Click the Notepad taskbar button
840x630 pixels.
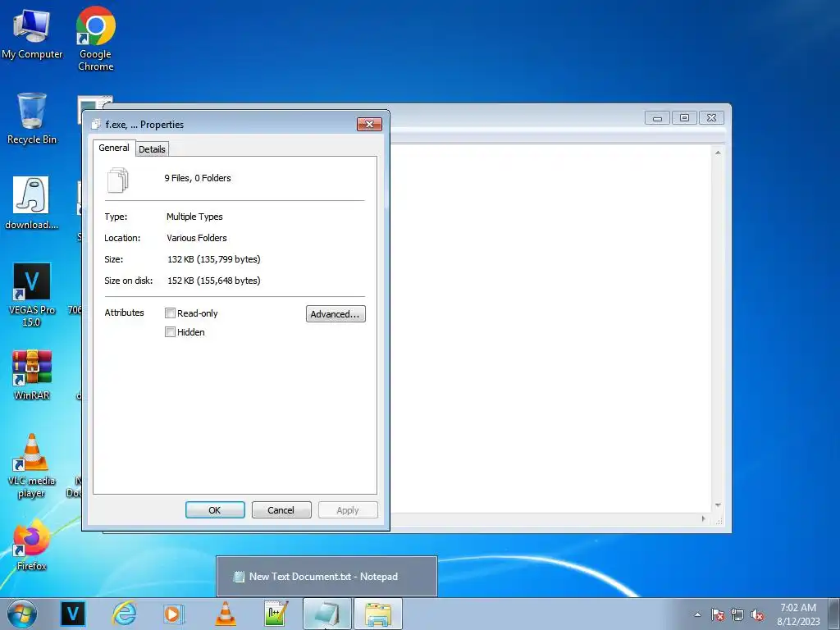point(326,614)
